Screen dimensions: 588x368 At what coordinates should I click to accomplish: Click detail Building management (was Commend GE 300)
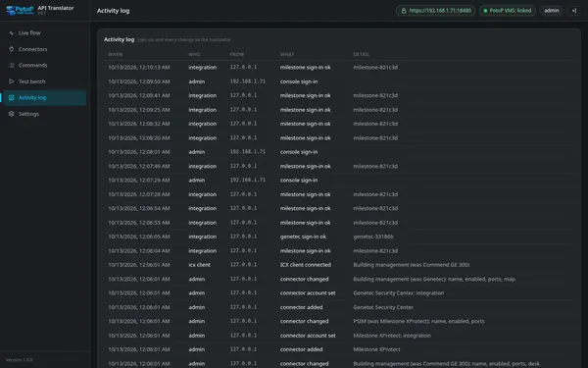point(411,265)
